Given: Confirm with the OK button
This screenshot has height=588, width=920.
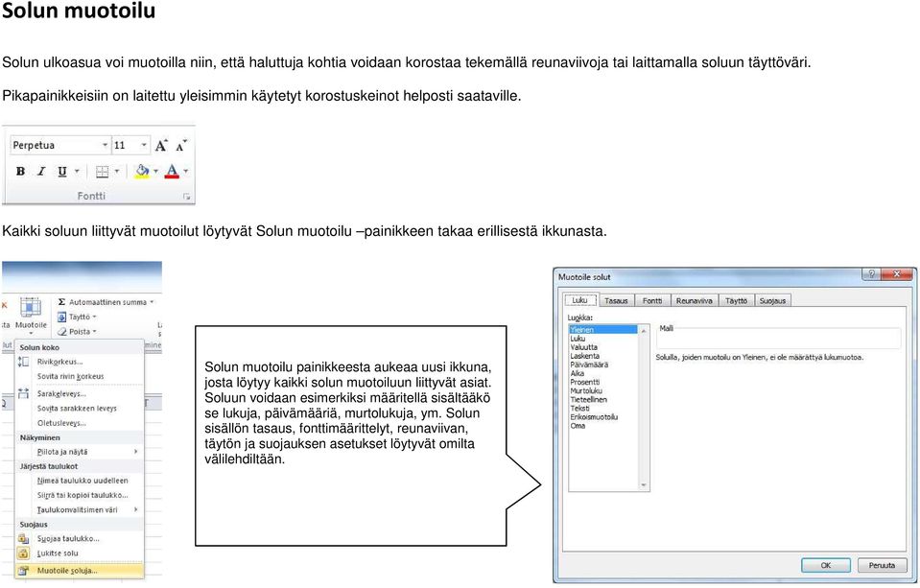Looking at the screenshot, I should 826,565.
